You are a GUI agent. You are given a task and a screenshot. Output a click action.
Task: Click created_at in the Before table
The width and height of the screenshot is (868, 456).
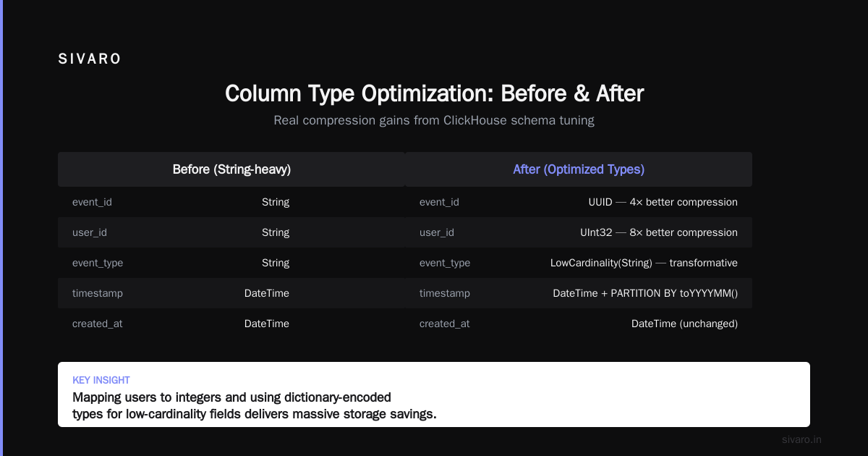(98, 324)
